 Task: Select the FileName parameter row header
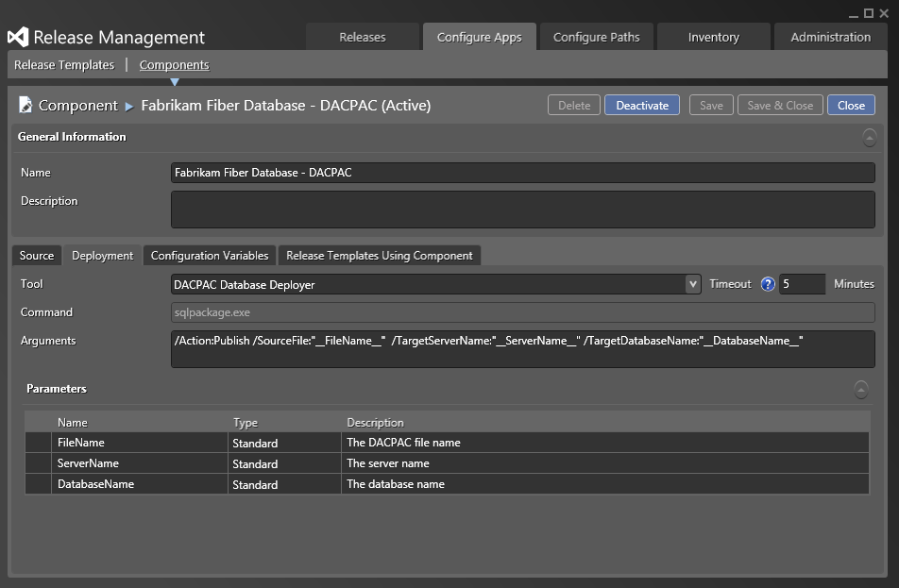[x=39, y=443]
